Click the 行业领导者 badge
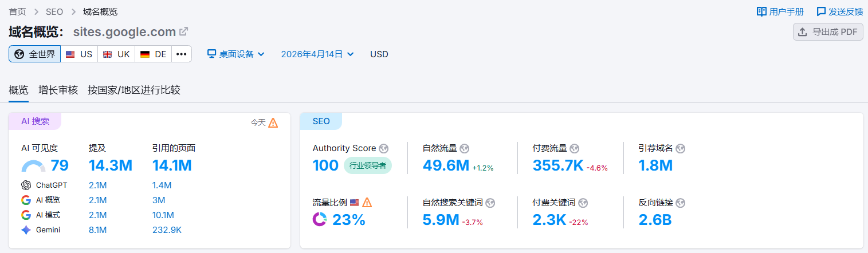This screenshot has height=253, width=868. tap(368, 165)
